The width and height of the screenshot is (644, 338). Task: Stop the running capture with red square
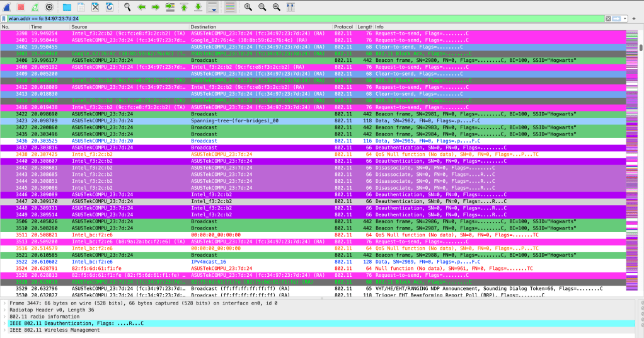pos(21,7)
